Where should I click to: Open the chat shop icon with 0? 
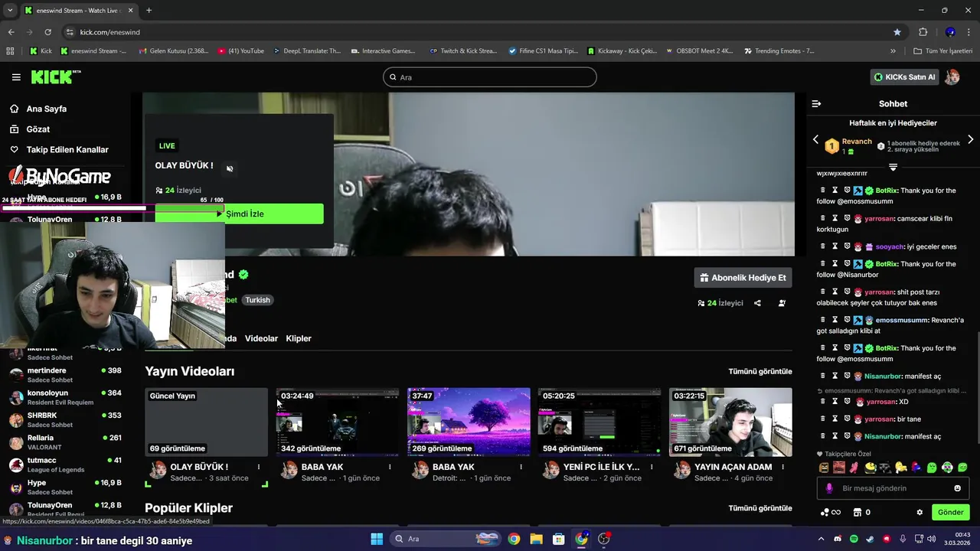tap(861, 512)
